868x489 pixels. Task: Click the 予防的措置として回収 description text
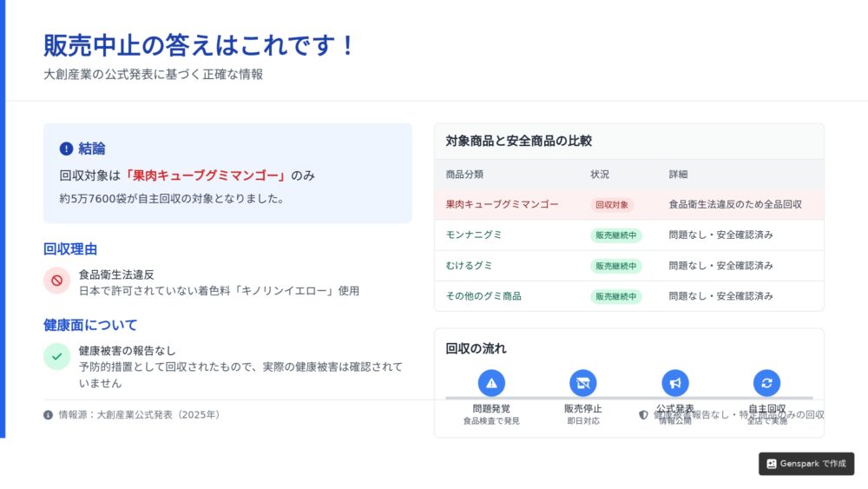[x=240, y=375]
